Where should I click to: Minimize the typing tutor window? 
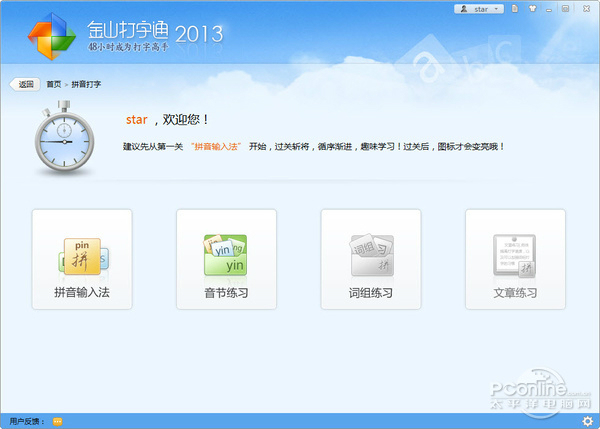click(549, 9)
